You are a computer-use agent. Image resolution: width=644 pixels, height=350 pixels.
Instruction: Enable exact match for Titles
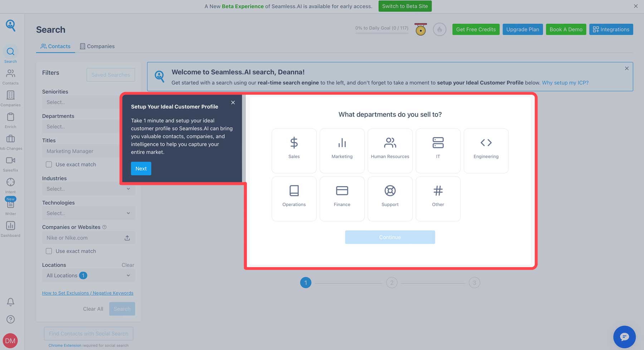(49, 164)
